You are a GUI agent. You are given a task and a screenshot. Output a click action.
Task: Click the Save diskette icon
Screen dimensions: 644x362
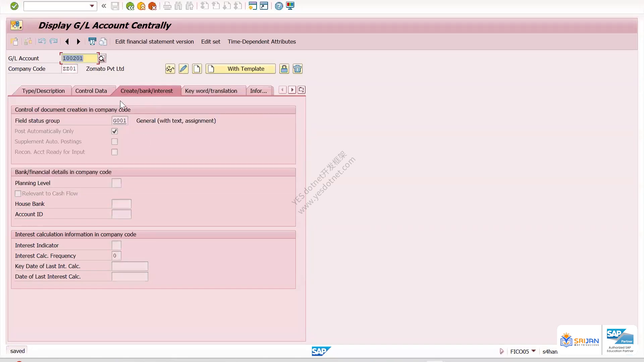(x=115, y=6)
